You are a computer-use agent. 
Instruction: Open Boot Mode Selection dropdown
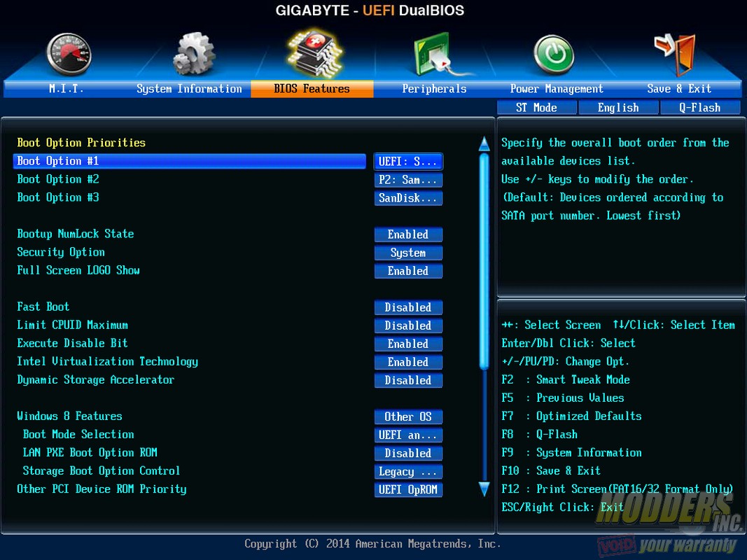pos(408,435)
